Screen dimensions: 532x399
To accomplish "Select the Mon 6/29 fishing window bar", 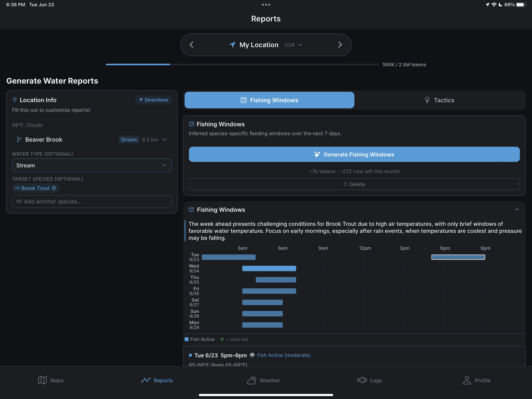I will tap(262, 325).
